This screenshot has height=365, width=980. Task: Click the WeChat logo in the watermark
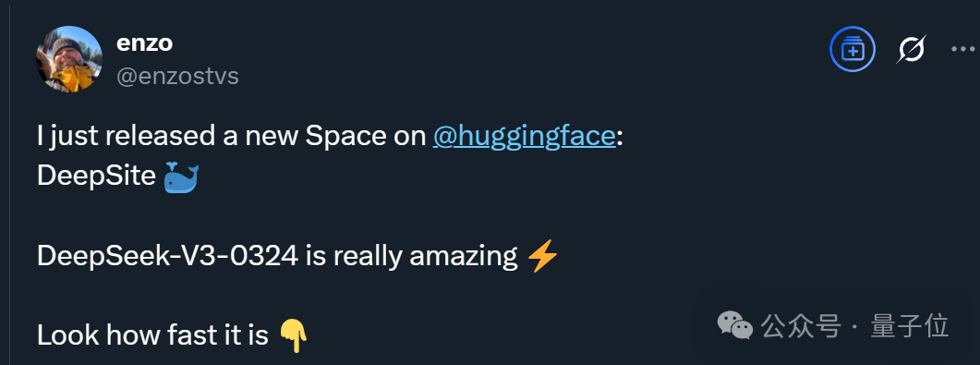734,325
